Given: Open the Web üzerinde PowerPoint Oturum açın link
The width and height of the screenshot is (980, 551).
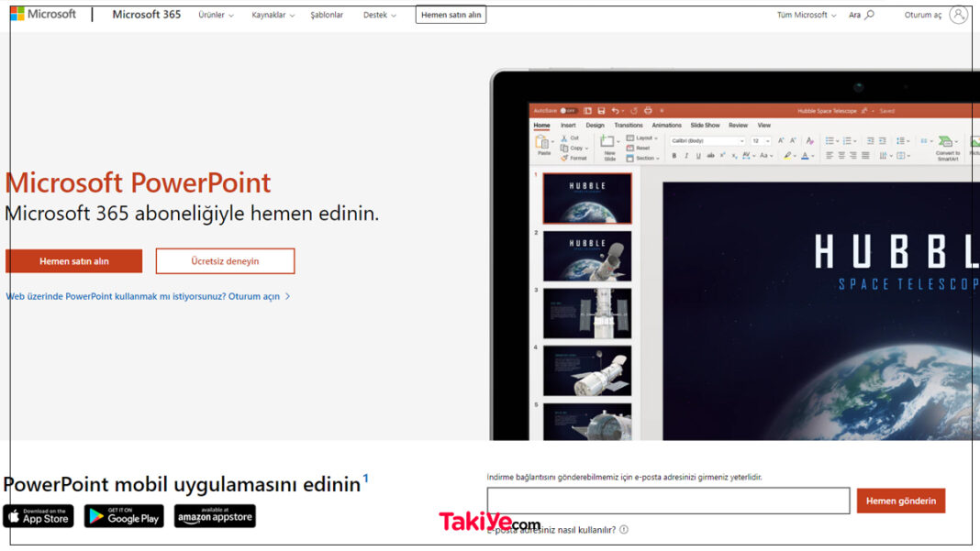Looking at the screenshot, I should tap(148, 296).
